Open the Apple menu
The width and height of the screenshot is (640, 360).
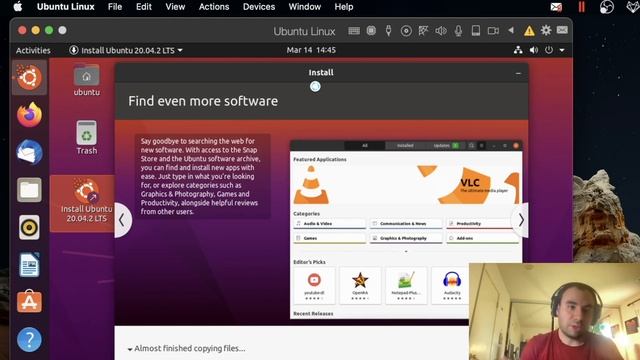(x=18, y=7)
